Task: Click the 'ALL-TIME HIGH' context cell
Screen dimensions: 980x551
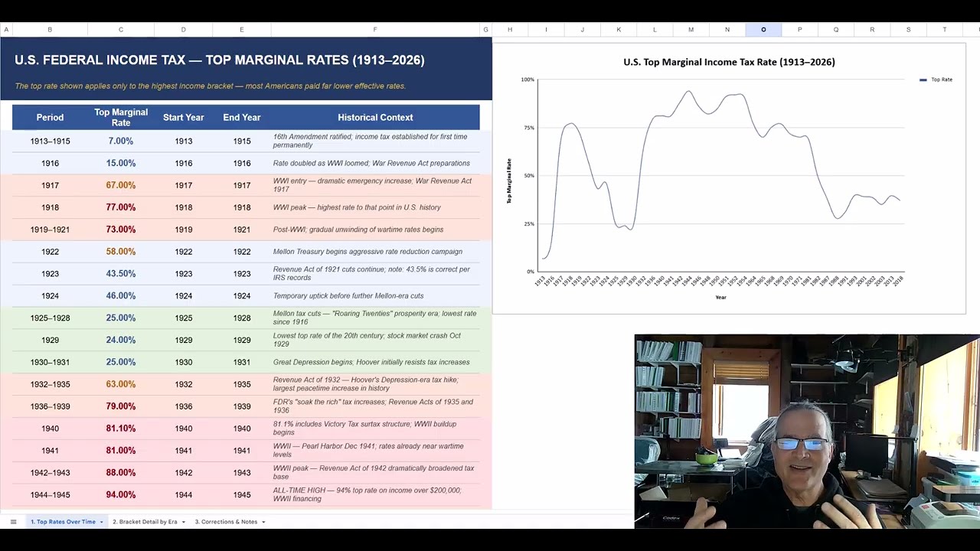Action: click(x=375, y=495)
